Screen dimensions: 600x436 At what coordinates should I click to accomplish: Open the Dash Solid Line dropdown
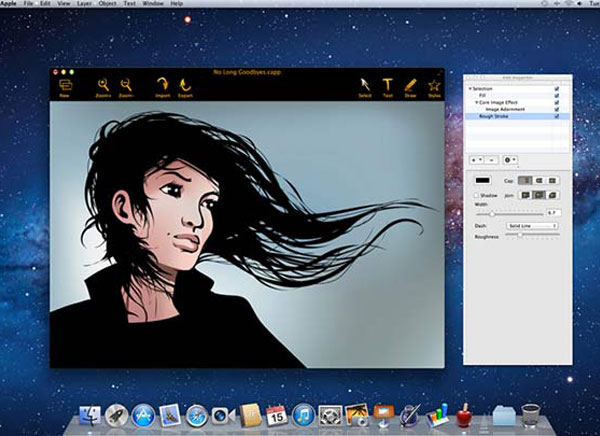[532, 226]
